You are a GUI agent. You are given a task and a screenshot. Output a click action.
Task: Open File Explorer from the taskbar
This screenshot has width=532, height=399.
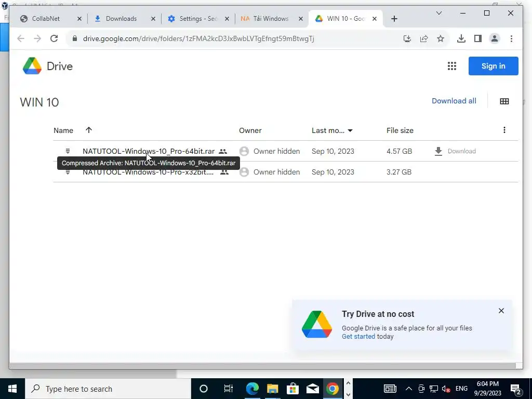(x=272, y=389)
